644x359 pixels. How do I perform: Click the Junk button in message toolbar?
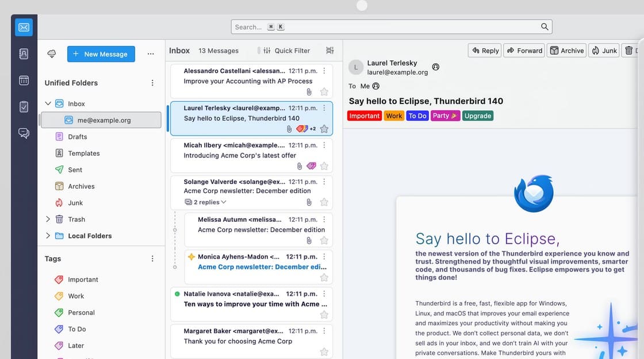604,51
